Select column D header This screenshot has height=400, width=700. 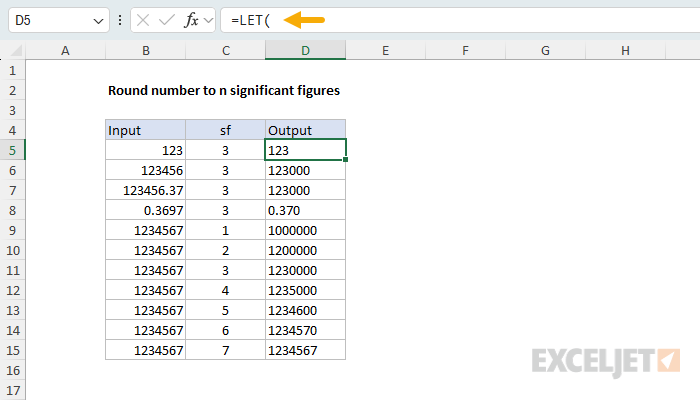305,50
